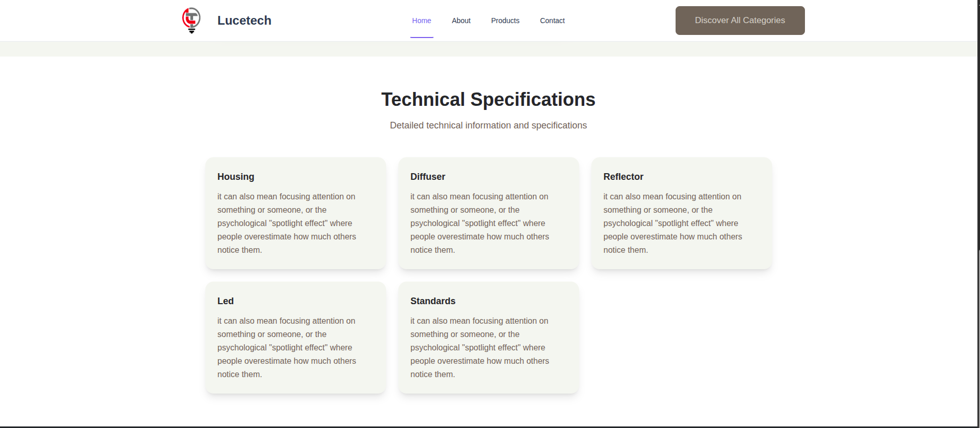Screen dimensions: 980x428
Task: Click the Technical Specifications heading
Action: [488, 99]
